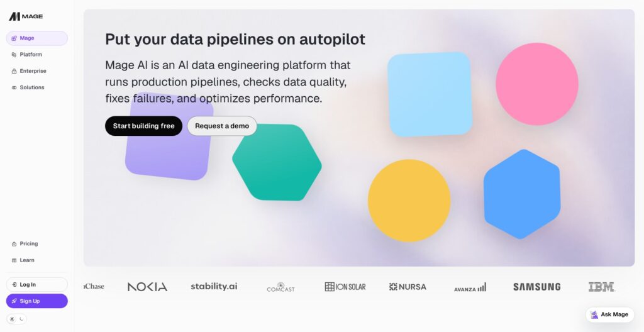The image size is (644, 332).
Task: Select Start building free button
Action: (144, 126)
